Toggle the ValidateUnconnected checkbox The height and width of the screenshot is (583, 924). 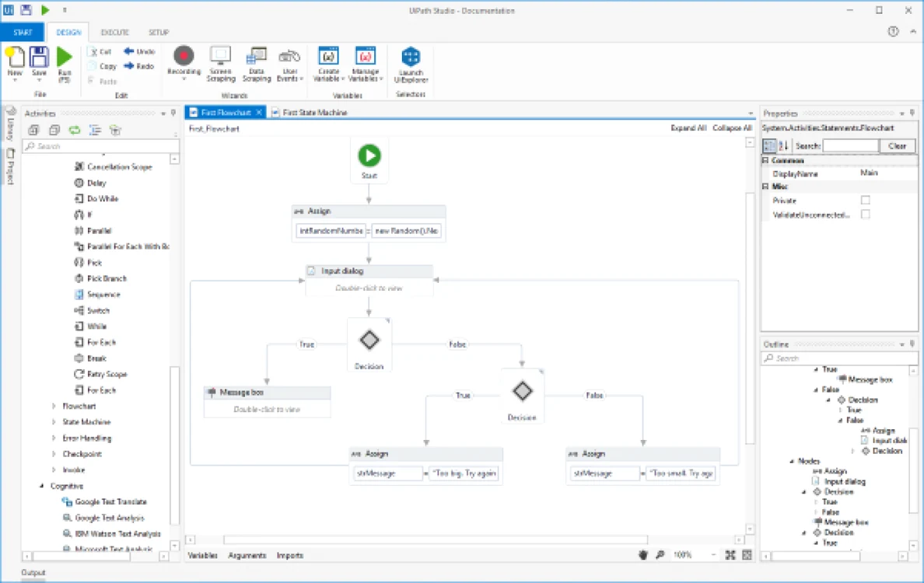[865, 215]
